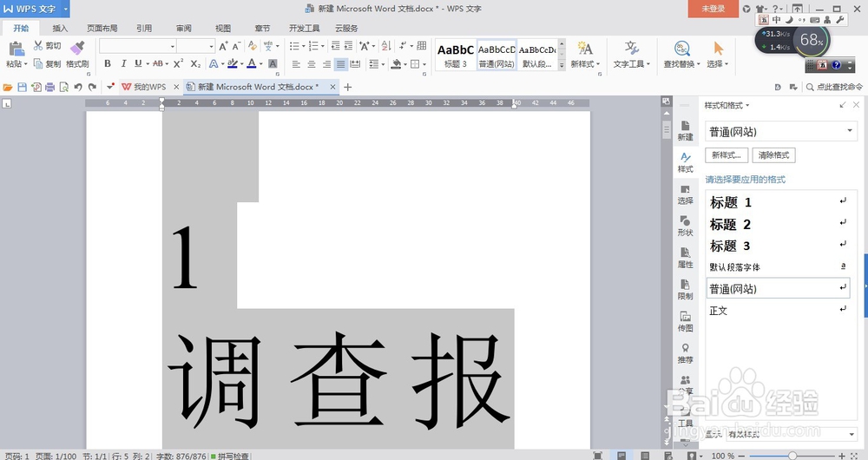The height and width of the screenshot is (460, 868).
Task: Click the distributed alignment icon
Action: tap(355, 64)
